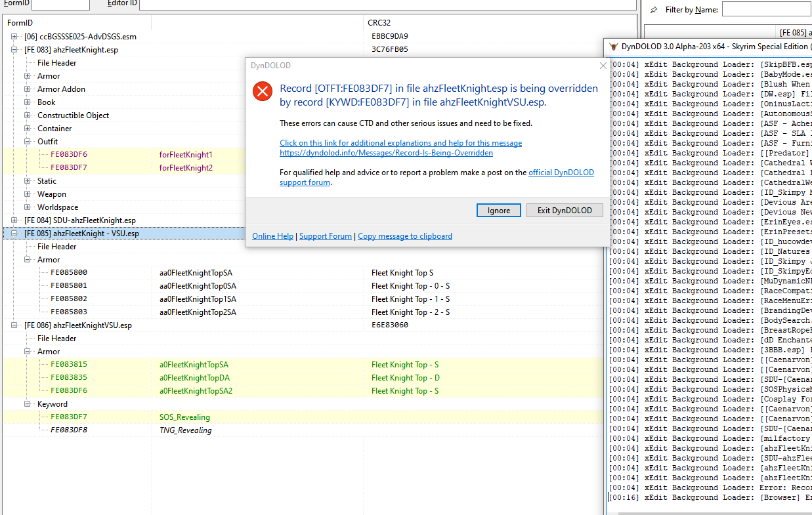Collapse the Outfit group
Viewport: 812px width, 515px height.
(x=28, y=142)
